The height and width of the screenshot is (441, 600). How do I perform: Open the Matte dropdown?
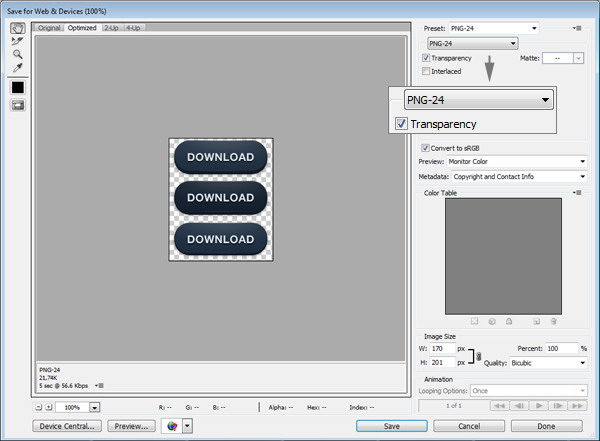click(563, 58)
